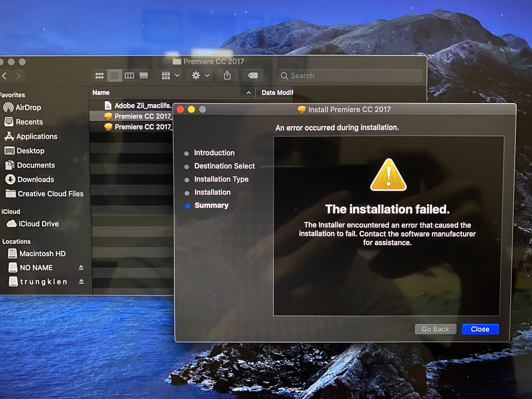Click the Installation Type step
The height and width of the screenshot is (399, 532).
(221, 179)
